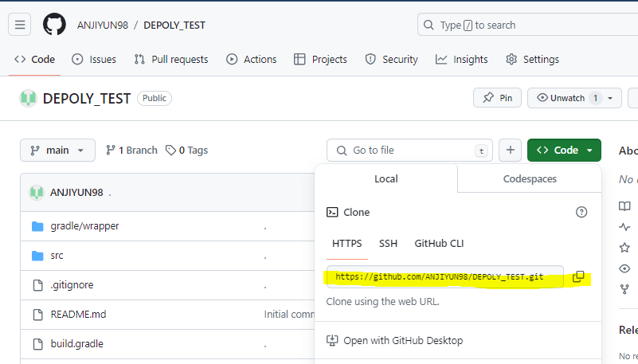Open repository Settings tab

tap(532, 60)
